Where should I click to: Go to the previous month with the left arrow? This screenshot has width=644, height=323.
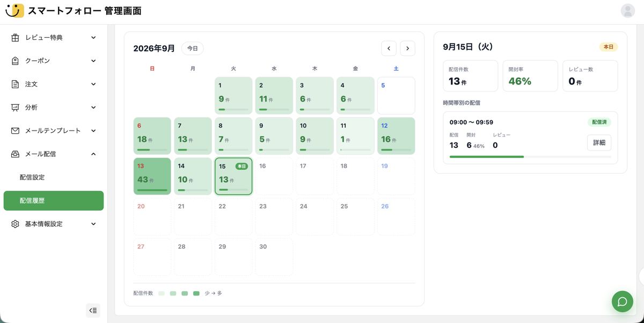pos(389,48)
